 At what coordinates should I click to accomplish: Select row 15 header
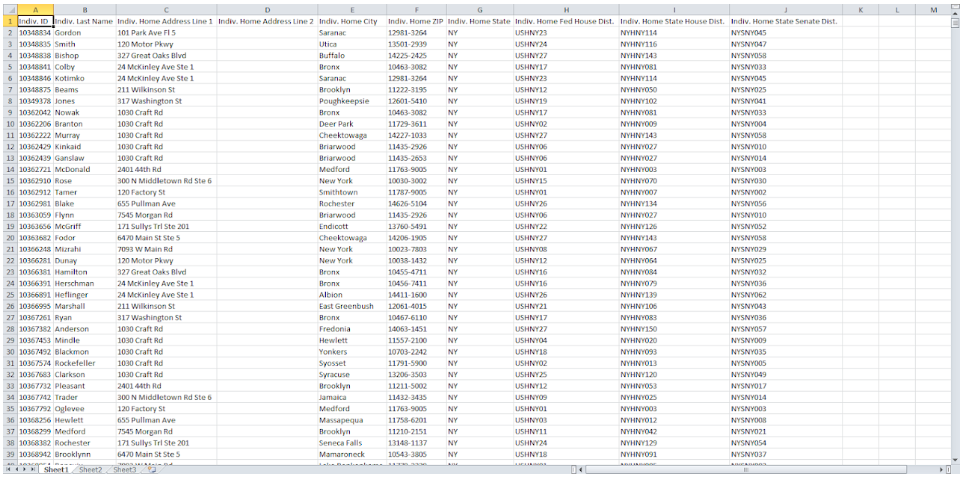pyautogui.click(x=9, y=181)
